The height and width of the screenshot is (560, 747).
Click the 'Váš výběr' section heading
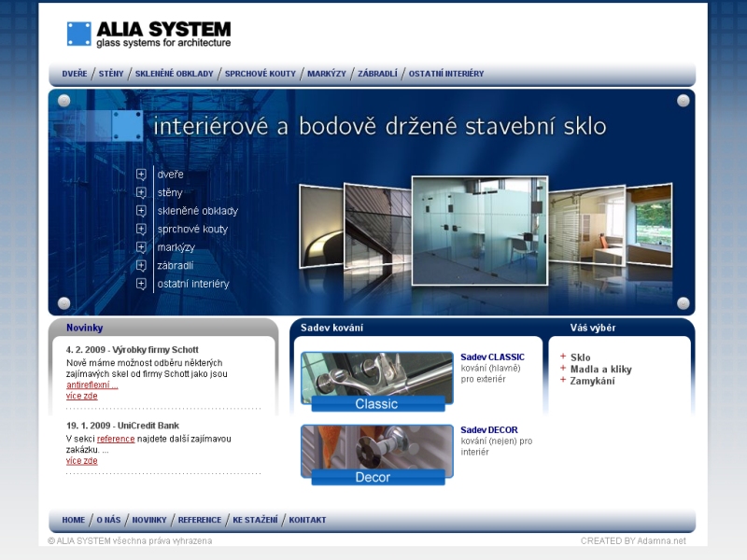click(593, 328)
